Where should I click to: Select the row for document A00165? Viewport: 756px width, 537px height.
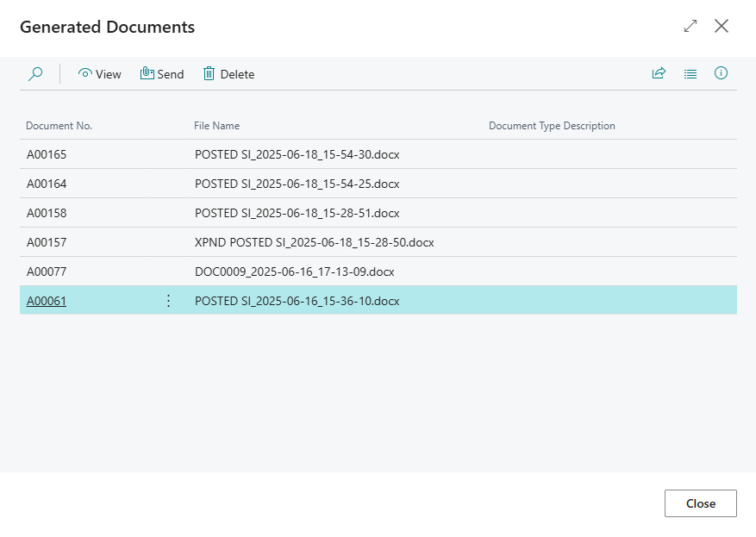47,155
